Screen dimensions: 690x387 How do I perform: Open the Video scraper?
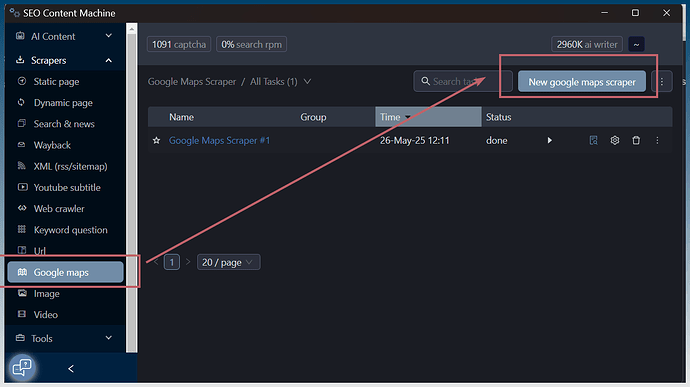45,314
